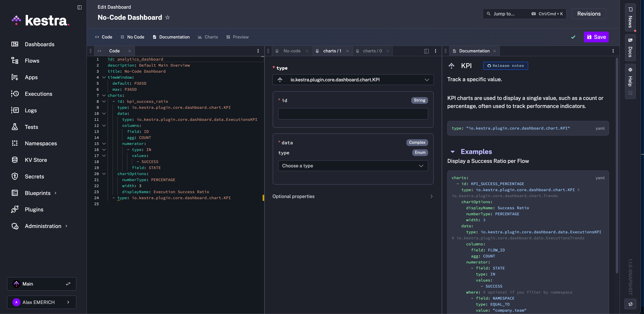This screenshot has width=644, height=314.
Task: Open the Logs page
Action: pyautogui.click(x=31, y=110)
